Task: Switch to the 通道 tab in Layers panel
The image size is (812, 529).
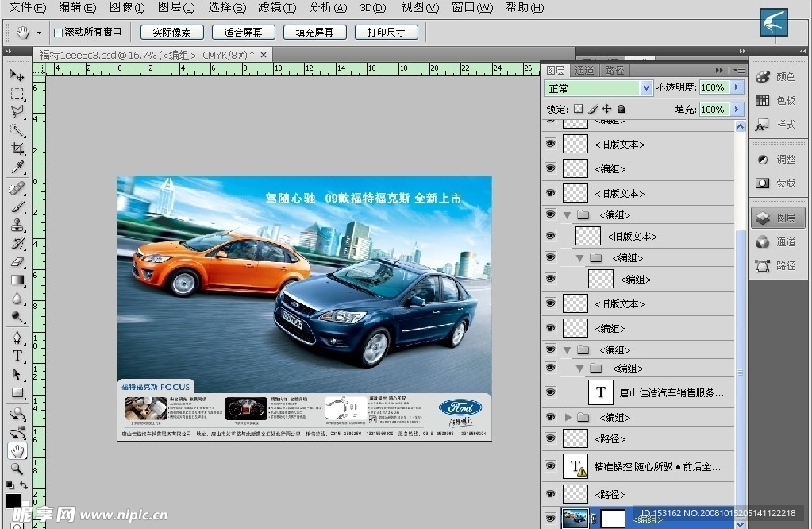Action: [584, 70]
